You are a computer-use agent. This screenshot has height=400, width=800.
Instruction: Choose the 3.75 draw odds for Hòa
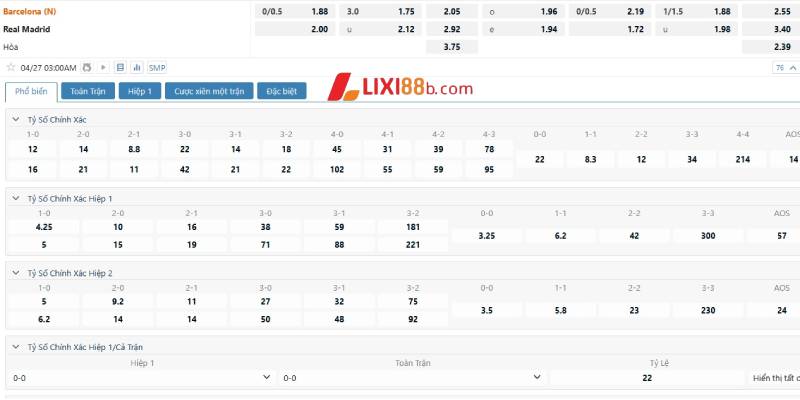[451, 47]
